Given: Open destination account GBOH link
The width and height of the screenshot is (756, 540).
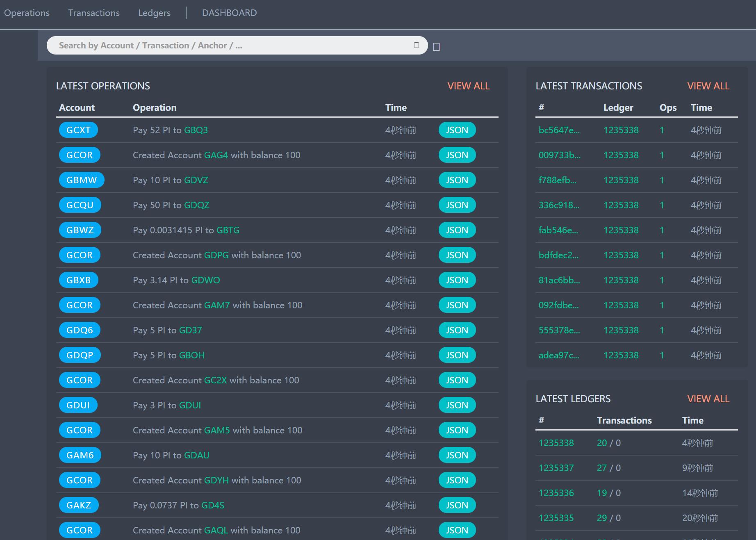Looking at the screenshot, I should [192, 355].
